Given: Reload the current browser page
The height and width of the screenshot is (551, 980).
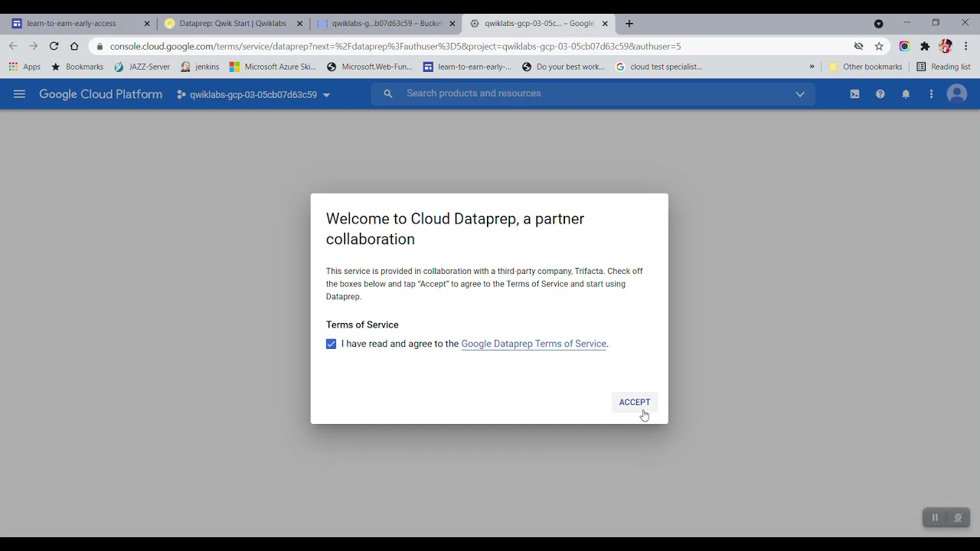Looking at the screenshot, I should click(x=54, y=46).
